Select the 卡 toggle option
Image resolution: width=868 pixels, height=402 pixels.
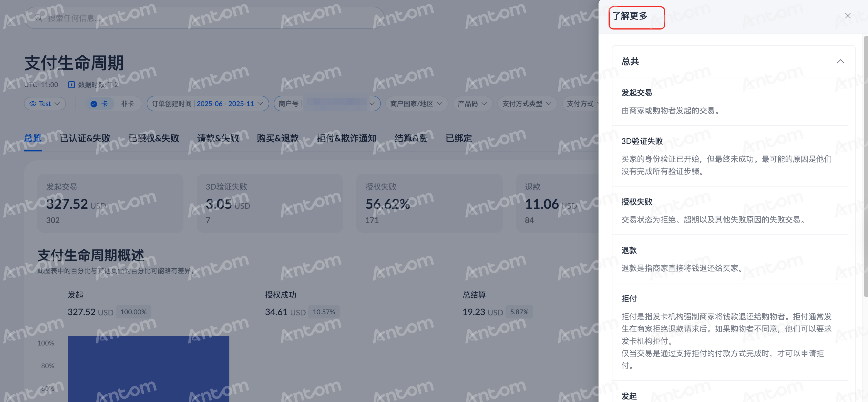99,104
